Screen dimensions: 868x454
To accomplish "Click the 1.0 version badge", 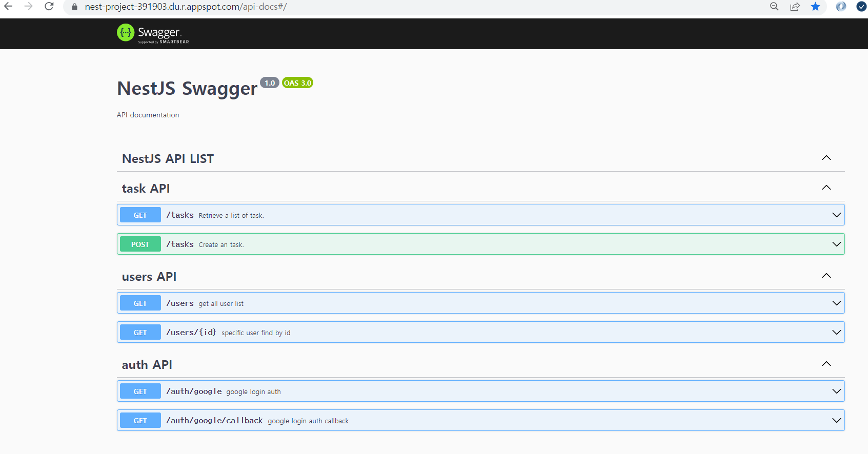I will (x=270, y=82).
